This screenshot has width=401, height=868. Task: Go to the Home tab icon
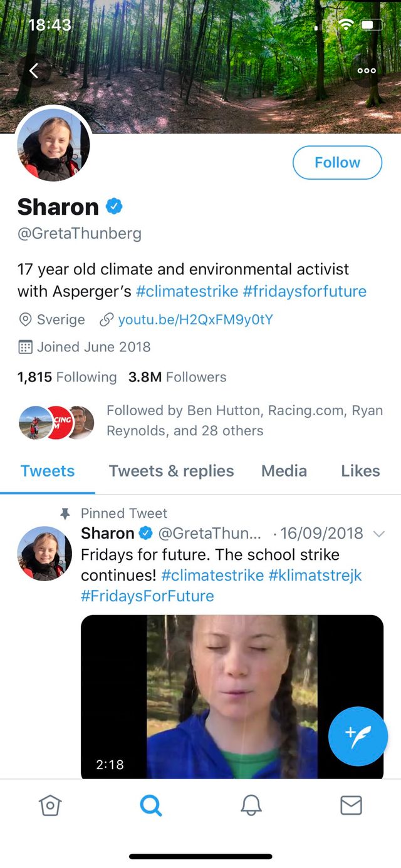[x=50, y=805]
